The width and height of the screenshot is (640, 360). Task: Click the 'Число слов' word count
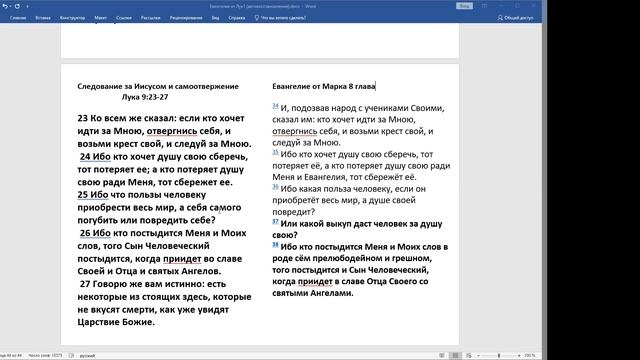click(45, 356)
